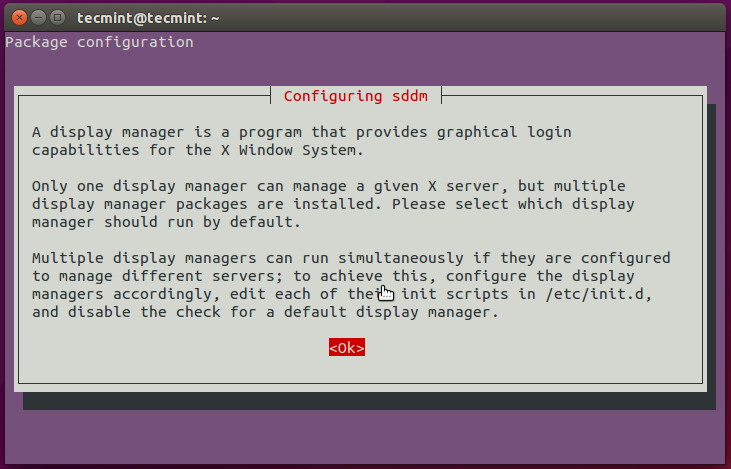Viewport: 731px width, 469px height.
Task: Click the tecmint@tecmint window title
Action: (147, 17)
